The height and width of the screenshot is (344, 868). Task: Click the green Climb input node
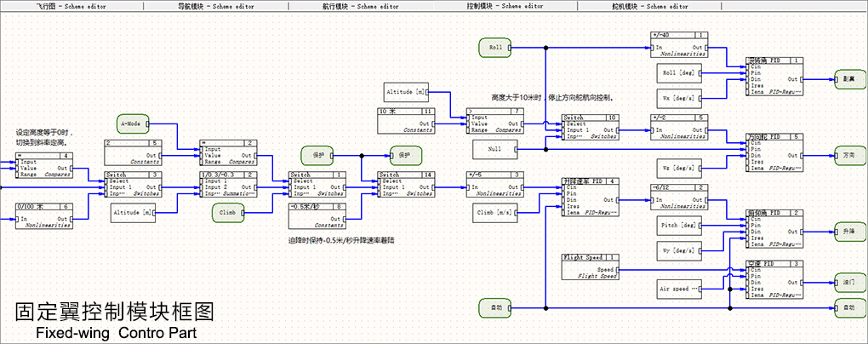click(x=228, y=214)
